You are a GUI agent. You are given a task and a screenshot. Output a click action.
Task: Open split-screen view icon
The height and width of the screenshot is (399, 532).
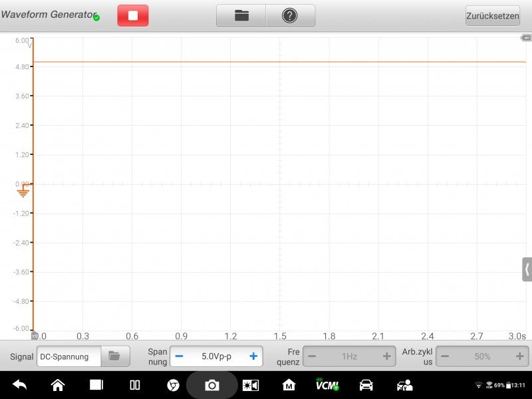135,385
